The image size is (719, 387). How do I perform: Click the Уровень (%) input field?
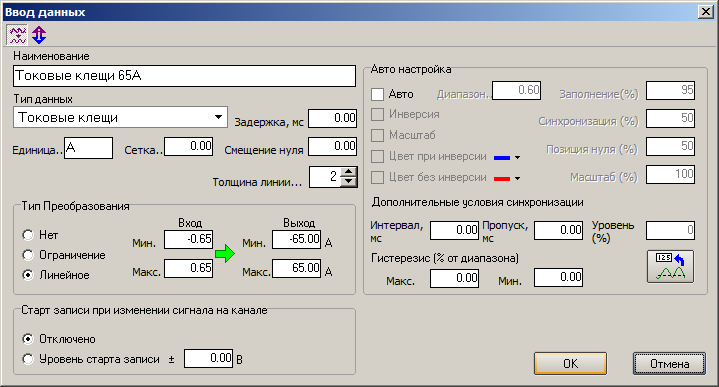(670, 230)
